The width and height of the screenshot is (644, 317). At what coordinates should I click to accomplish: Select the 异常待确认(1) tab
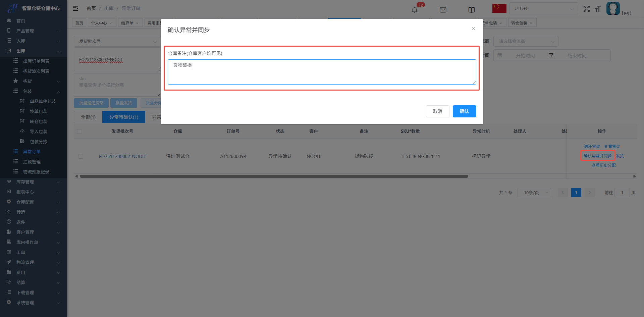coord(123,117)
